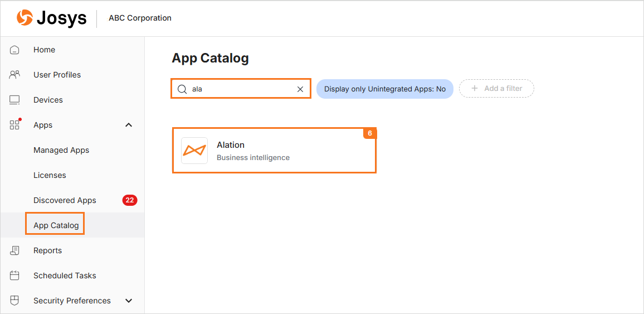The height and width of the screenshot is (314, 644).
Task: Click the ABC Corporation name
Action: 140,18
